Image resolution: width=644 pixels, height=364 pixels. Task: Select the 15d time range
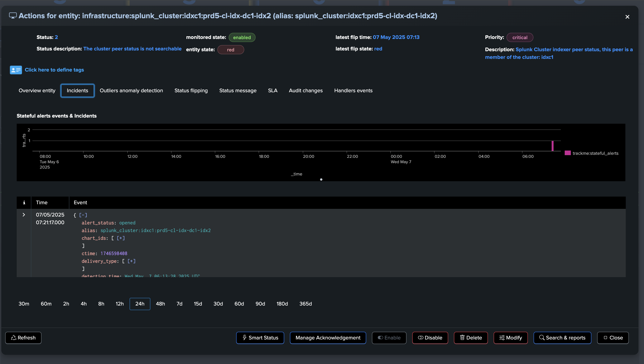point(198,304)
